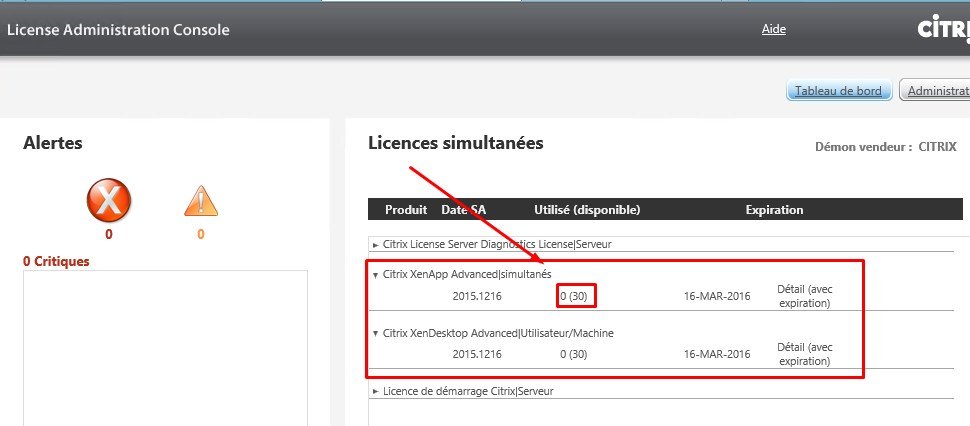Collapse Citrix XenApp Advanced simultanés row
The height and width of the screenshot is (426, 970).
click(376, 274)
